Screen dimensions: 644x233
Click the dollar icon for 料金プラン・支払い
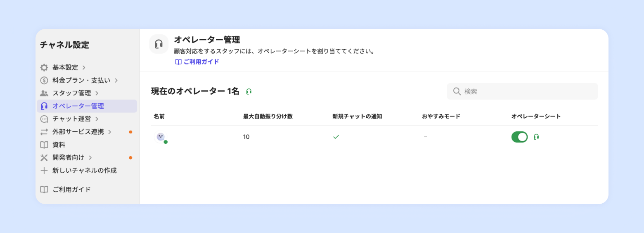[x=44, y=80]
